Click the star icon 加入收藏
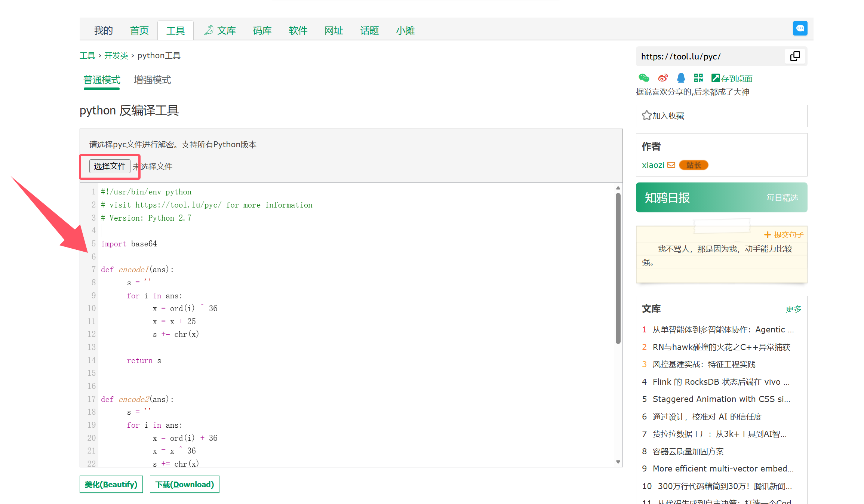This screenshot has height=504, width=864. coord(646,116)
